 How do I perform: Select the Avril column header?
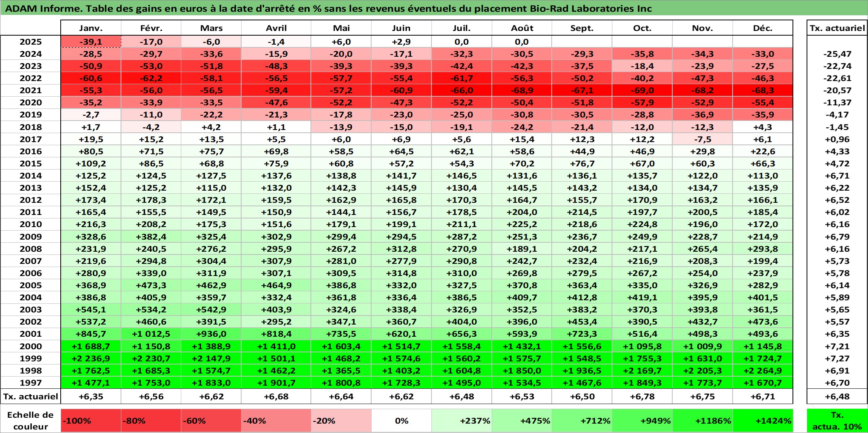[x=276, y=28]
